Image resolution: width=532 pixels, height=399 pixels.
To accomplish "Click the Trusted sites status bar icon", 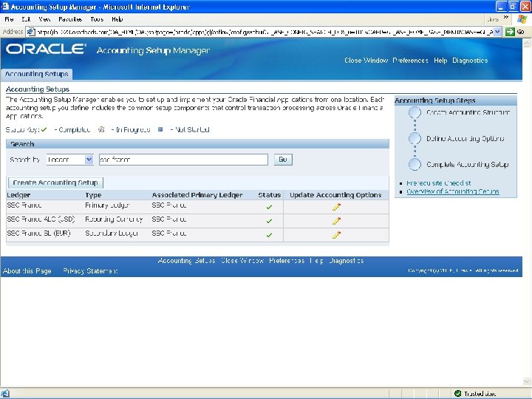I will (x=457, y=393).
